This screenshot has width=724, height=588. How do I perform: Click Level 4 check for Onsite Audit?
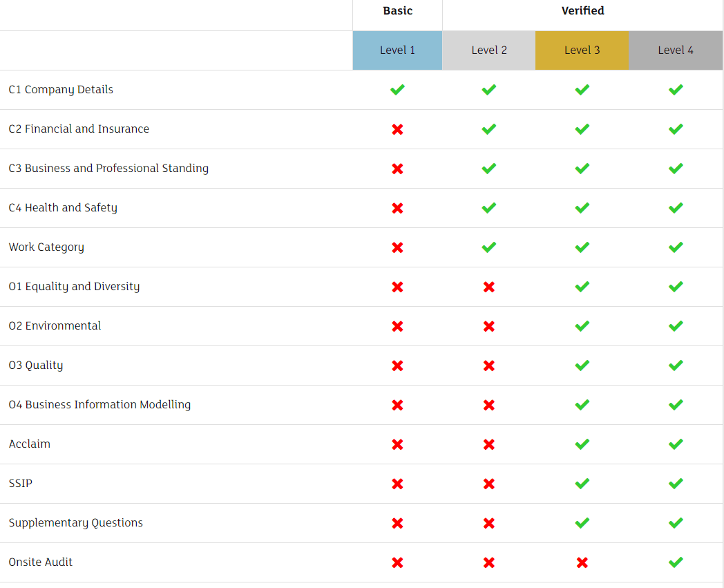point(676,562)
